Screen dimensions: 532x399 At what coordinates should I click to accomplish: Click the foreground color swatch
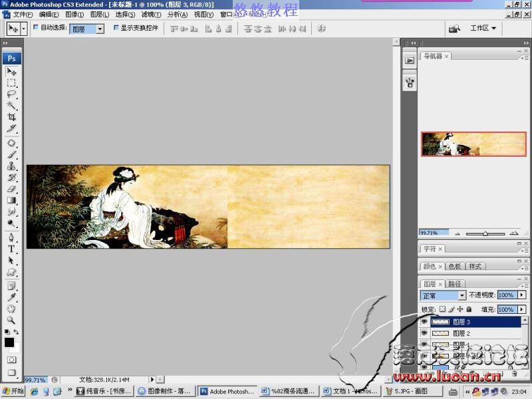click(x=9, y=342)
